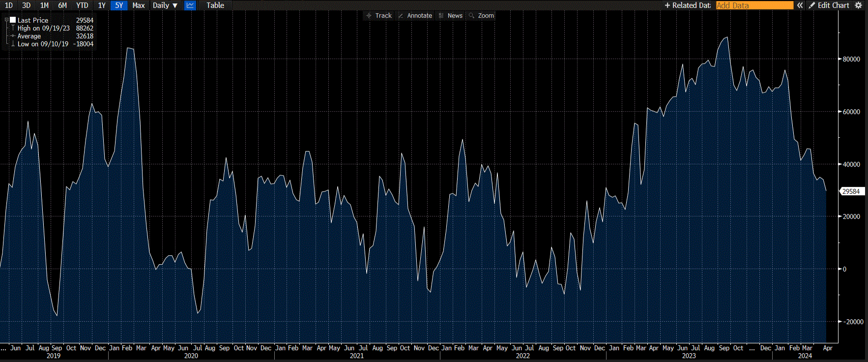Click the 2020 year label on x-axis
The height and width of the screenshot is (362, 868).
pyautogui.click(x=191, y=356)
